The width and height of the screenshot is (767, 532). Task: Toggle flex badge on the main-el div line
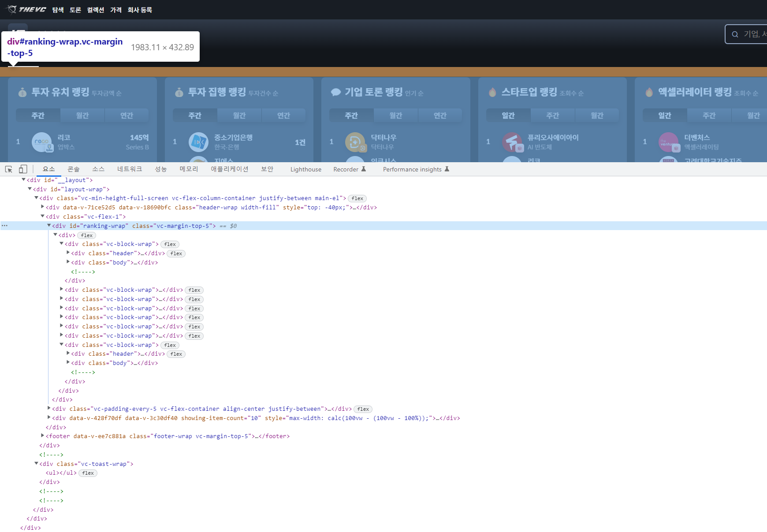(x=357, y=198)
